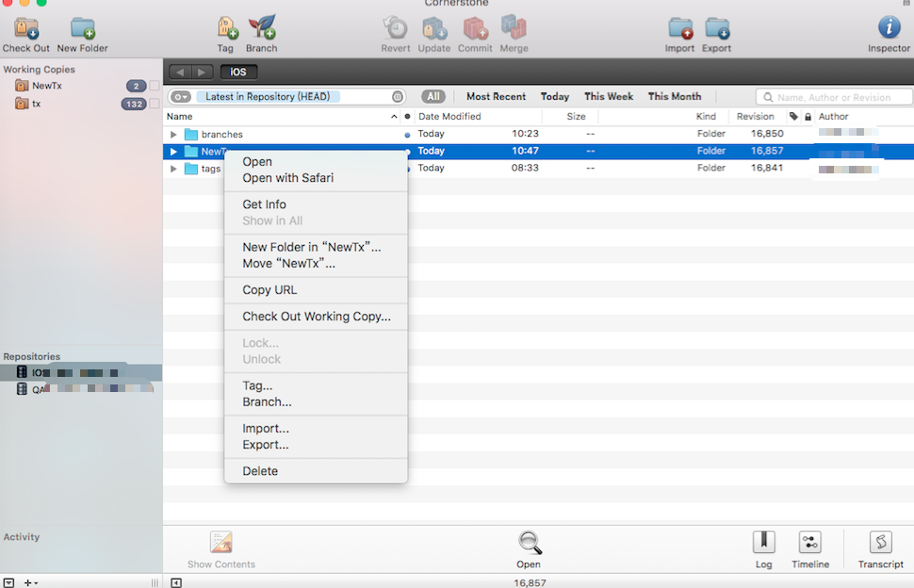Click the Update toolbar icon
The image size is (914, 588).
pos(434,28)
